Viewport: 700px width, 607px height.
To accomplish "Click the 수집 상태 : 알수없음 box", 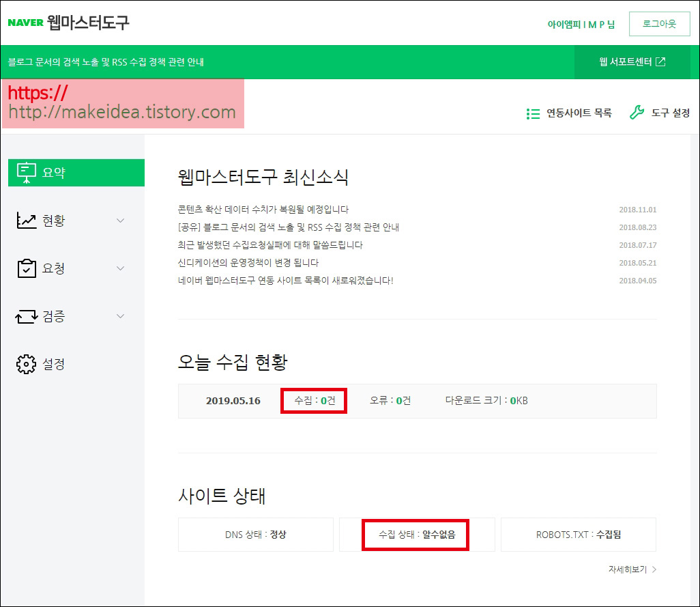I will pos(417,535).
